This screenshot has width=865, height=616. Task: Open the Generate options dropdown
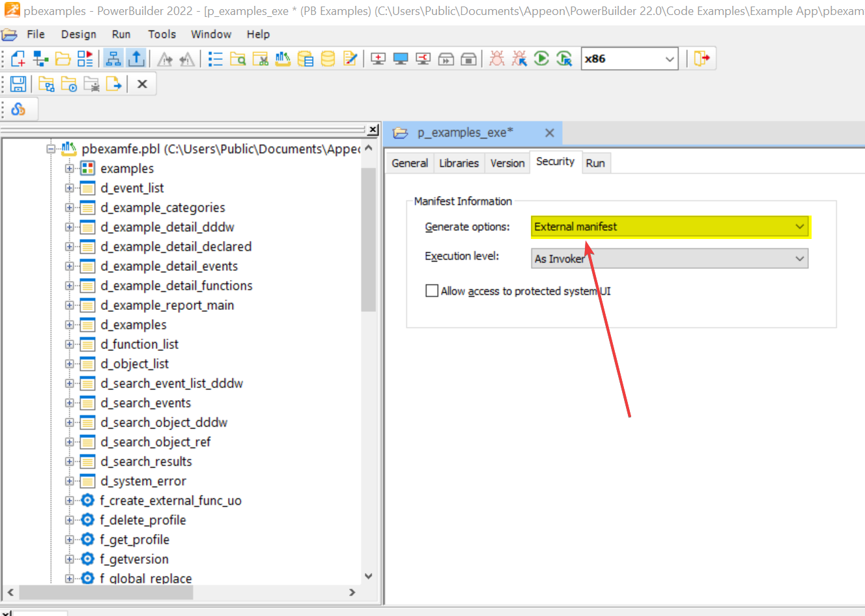coord(799,227)
